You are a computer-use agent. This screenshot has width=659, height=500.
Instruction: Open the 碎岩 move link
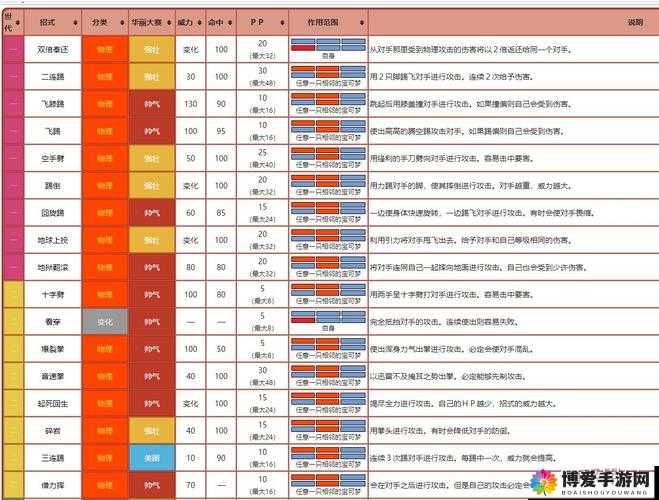point(53,431)
